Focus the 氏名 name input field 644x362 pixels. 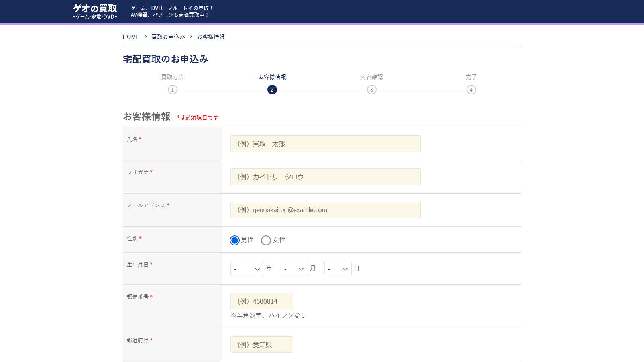326,144
